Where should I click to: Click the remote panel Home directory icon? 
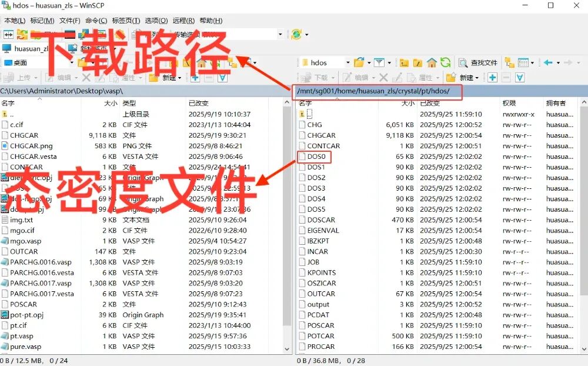click(432, 62)
